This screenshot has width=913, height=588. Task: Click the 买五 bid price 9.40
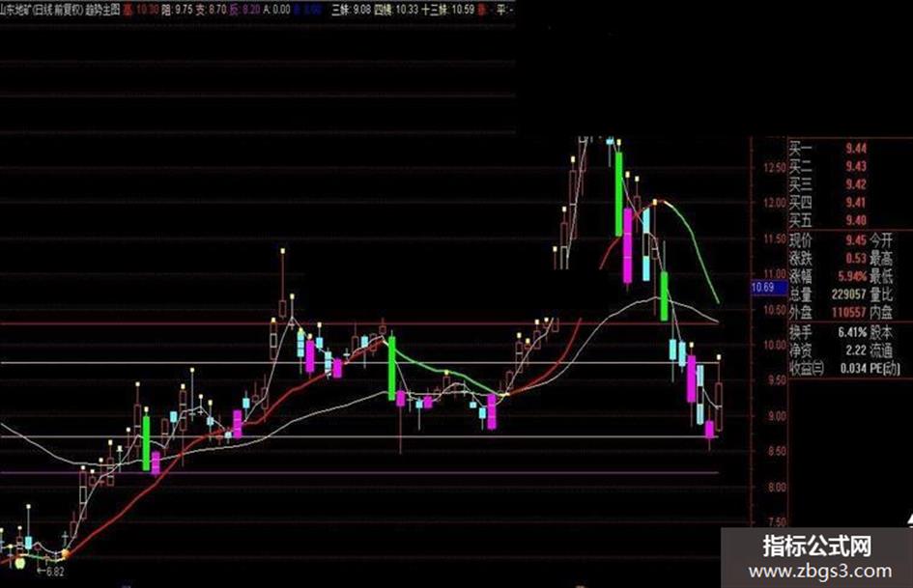click(856, 221)
